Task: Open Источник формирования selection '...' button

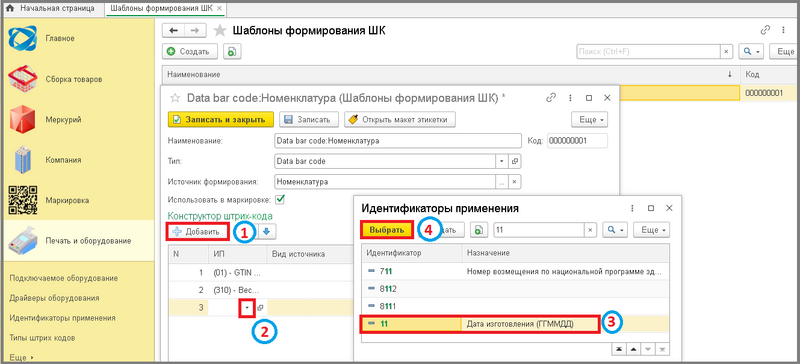Action: click(502, 181)
